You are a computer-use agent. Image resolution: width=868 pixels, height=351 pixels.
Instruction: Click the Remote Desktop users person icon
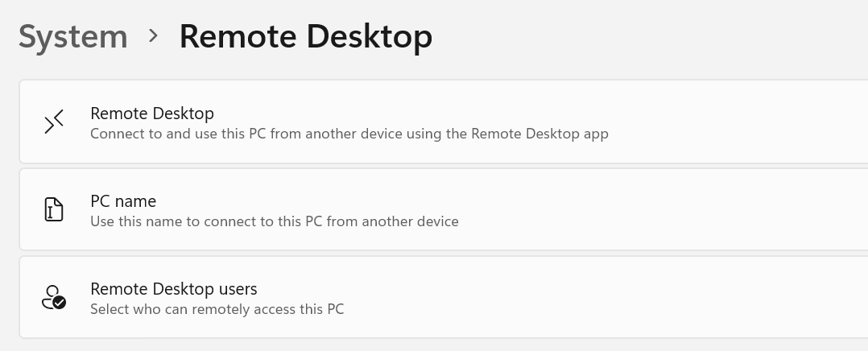54,297
